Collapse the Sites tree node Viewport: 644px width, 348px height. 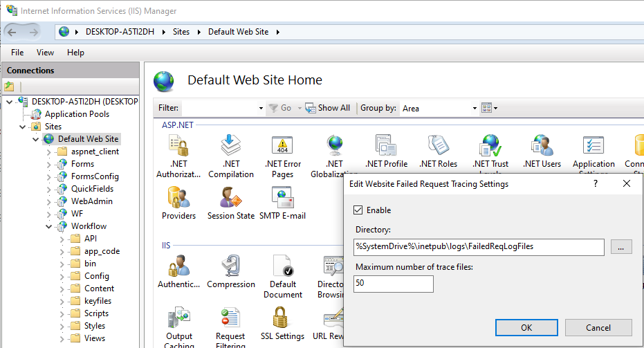tap(23, 127)
